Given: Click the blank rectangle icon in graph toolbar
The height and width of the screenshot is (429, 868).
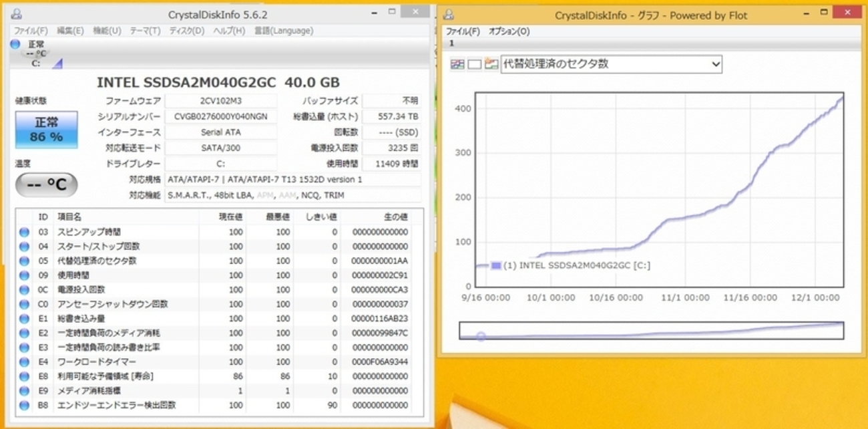Looking at the screenshot, I should click(x=474, y=64).
